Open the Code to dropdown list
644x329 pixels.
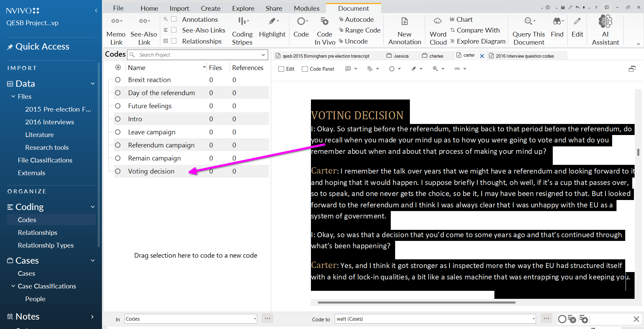click(x=533, y=319)
